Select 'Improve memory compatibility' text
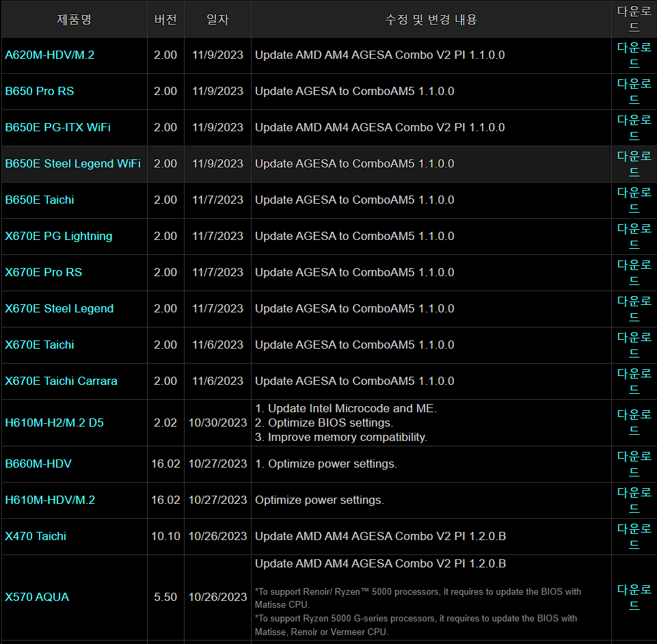The image size is (657, 644). (x=341, y=438)
